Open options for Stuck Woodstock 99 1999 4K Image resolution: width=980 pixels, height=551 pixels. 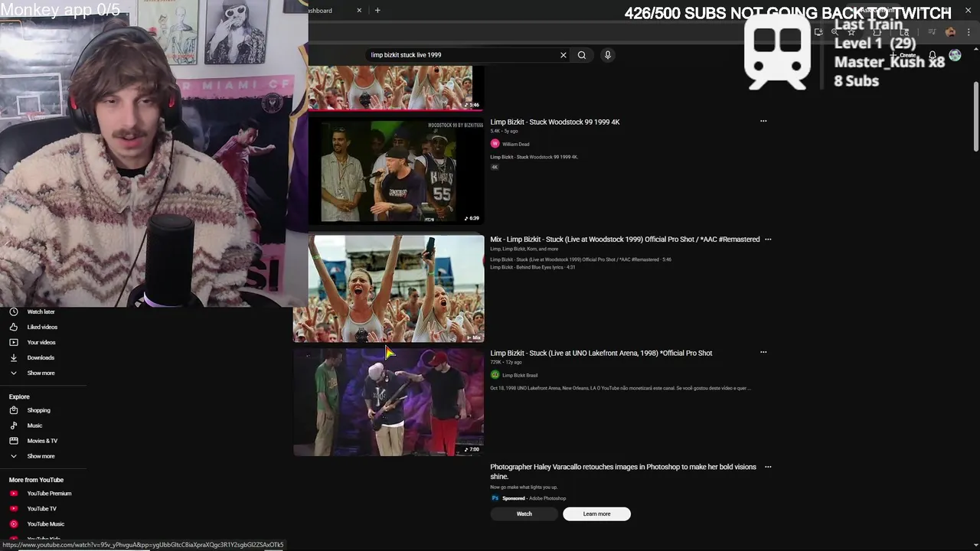point(763,121)
